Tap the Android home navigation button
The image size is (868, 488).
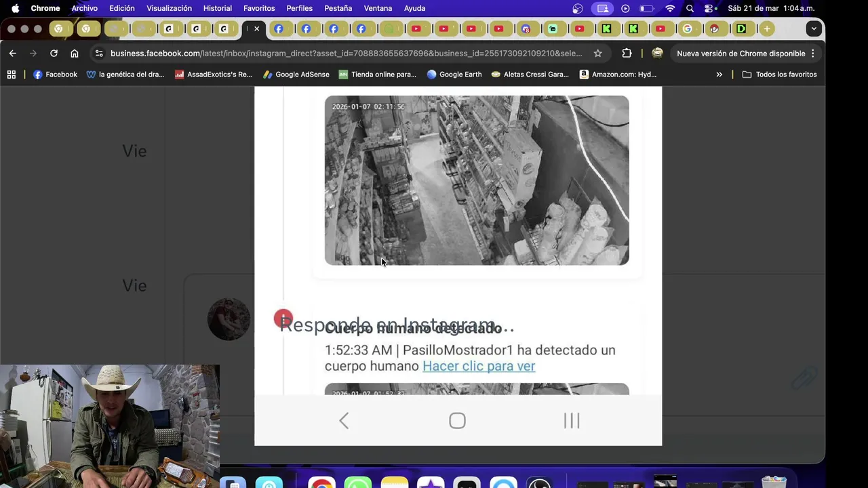pos(457,421)
